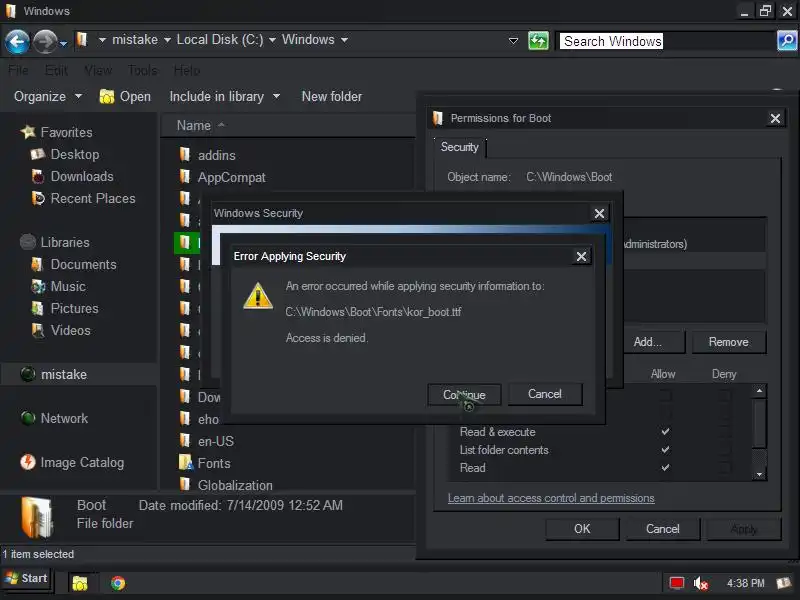Select the Security tab in Permissions for Boot
The image size is (800, 600).
[459, 147]
